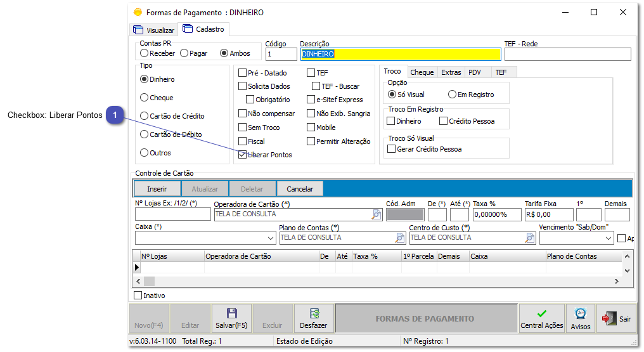Click the Operadora de Cartão column header
The image size is (644, 352).
pos(262,256)
